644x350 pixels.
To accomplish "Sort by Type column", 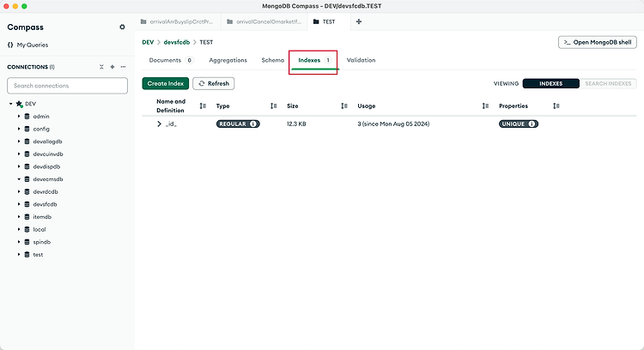I will (274, 106).
